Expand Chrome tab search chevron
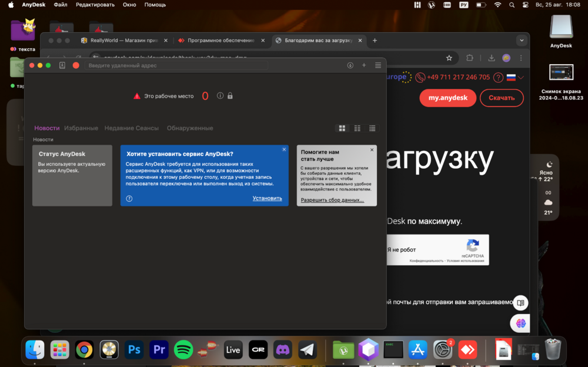The width and height of the screenshot is (588, 367). [522, 41]
